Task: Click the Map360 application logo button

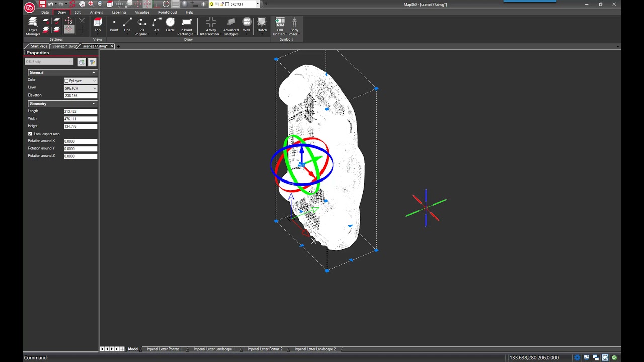Action: point(29,7)
